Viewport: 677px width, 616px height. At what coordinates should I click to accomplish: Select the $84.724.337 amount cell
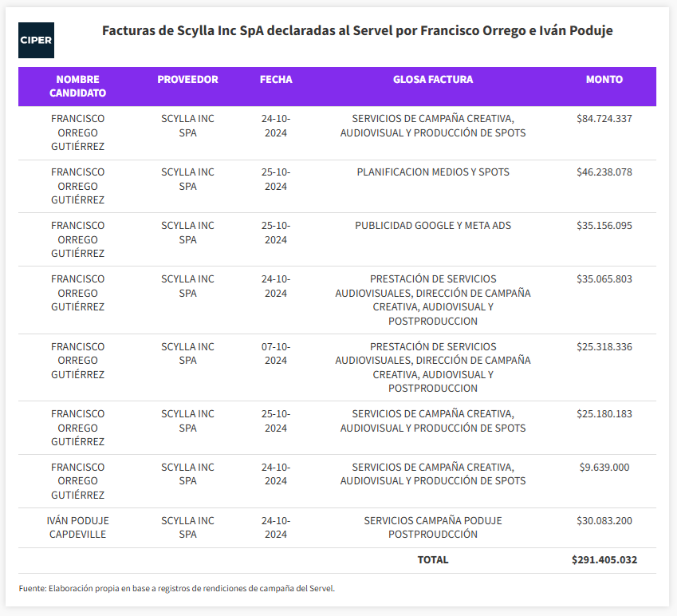604,118
